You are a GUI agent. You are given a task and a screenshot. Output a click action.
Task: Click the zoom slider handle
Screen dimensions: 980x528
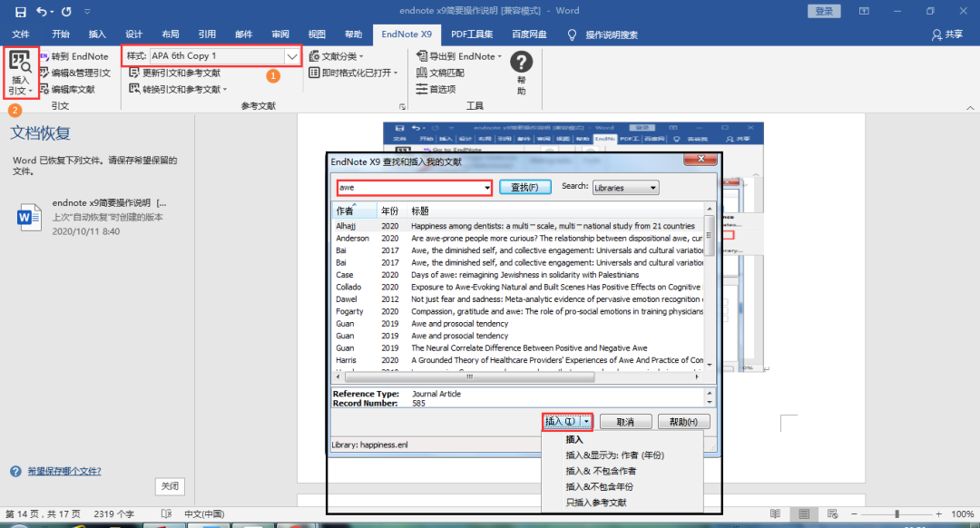(897, 514)
